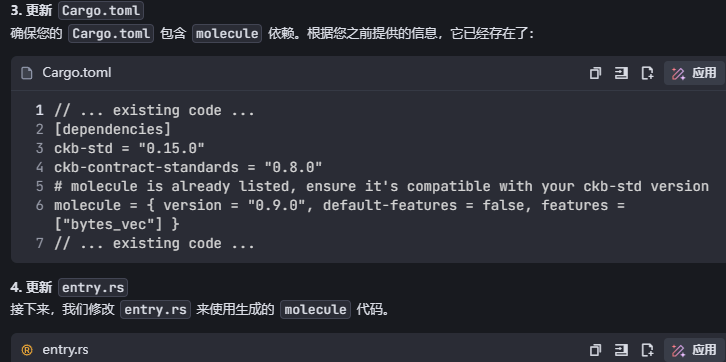Click the magic wand icon on Cargo.toml block
Screen dimensions: 726x362
pyautogui.click(x=678, y=73)
